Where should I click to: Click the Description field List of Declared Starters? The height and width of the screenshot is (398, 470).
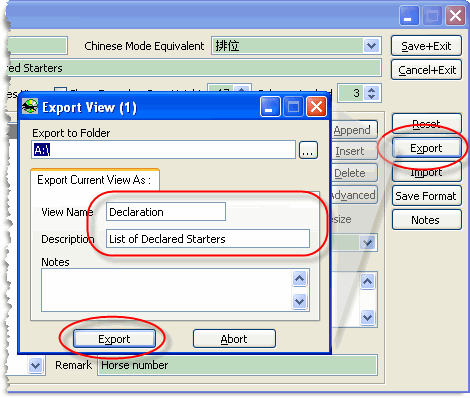(x=208, y=239)
